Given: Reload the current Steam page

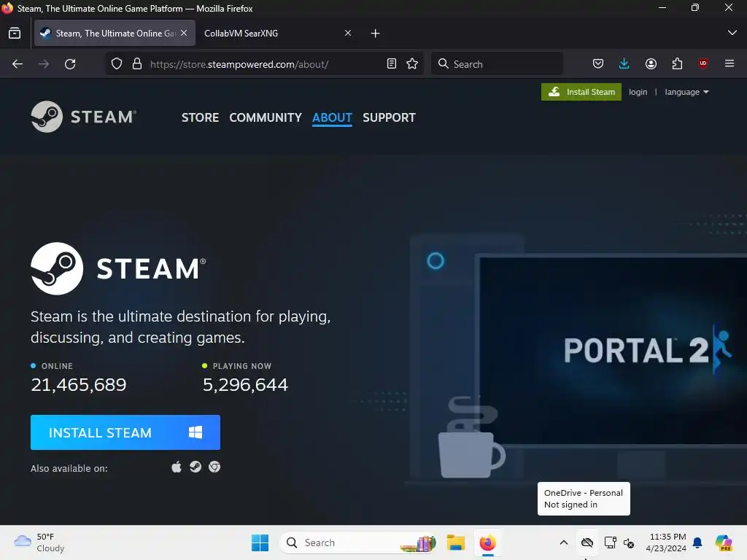Looking at the screenshot, I should pos(70,64).
